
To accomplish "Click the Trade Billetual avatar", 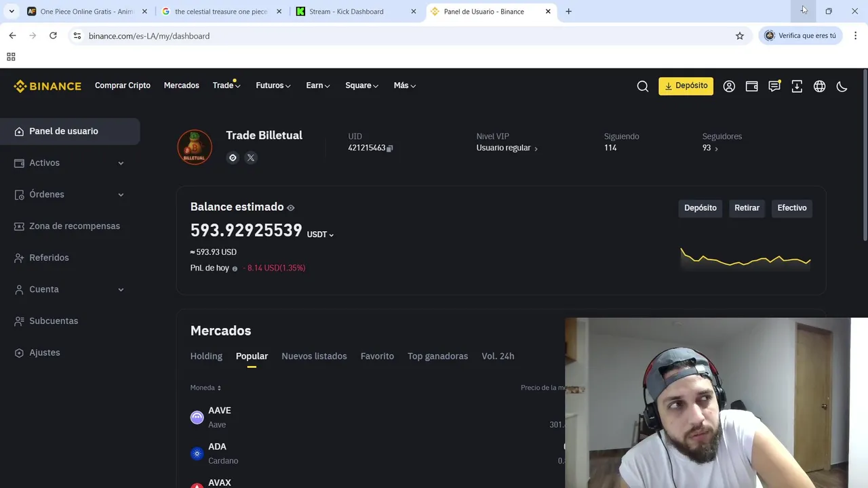I will coord(195,147).
